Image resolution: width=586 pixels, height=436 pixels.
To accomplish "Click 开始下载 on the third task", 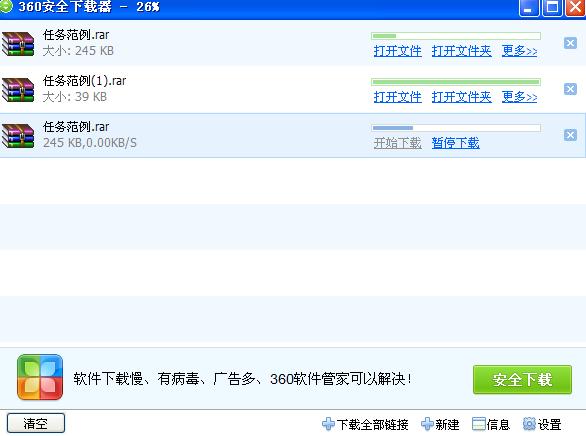I will coord(398,143).
